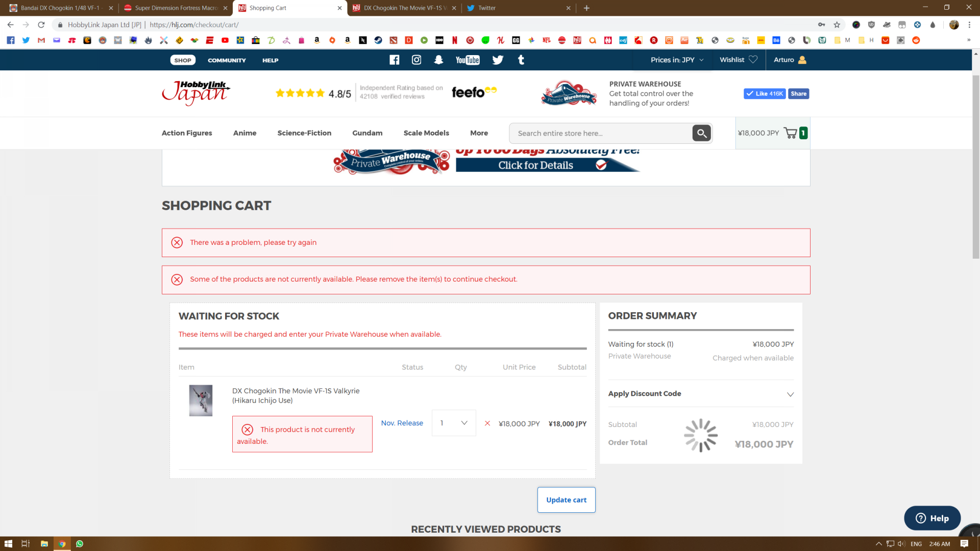The height and width of the screenshot is (551, 980).
Task: Switch to the Twitter browser tab
Action: [519, 8]
